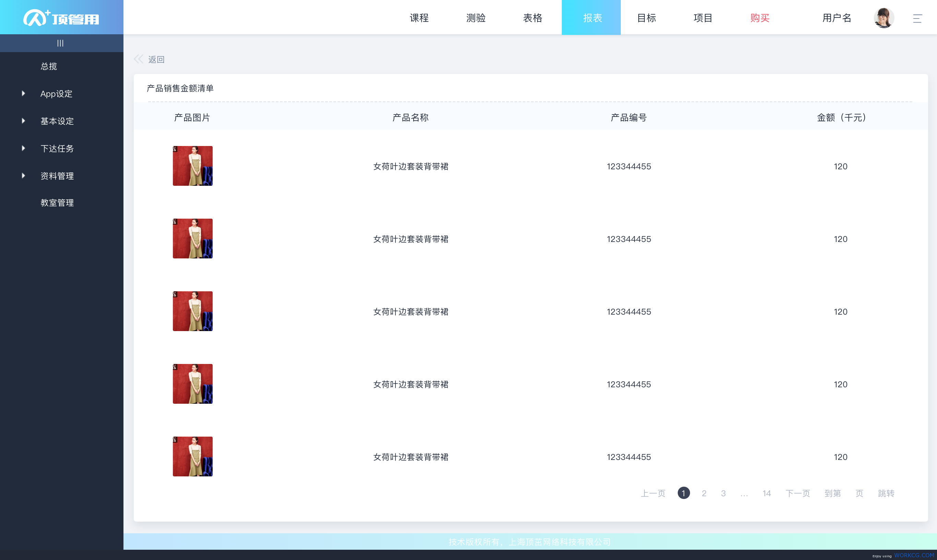Screen dimensions: 937x560
Task: Go to 下一页 in pagination
Action: click(x=798, y=493)
